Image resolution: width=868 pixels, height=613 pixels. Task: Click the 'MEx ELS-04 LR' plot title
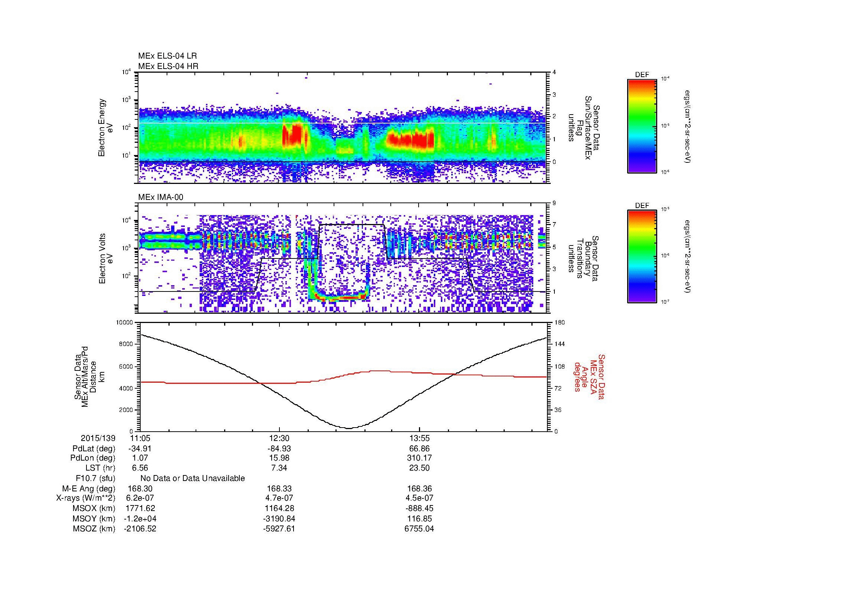pos(167,56)
